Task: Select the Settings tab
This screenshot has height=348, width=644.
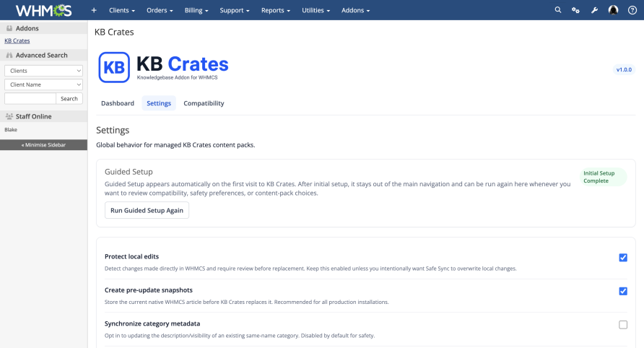Action: (x=159, y=103)
